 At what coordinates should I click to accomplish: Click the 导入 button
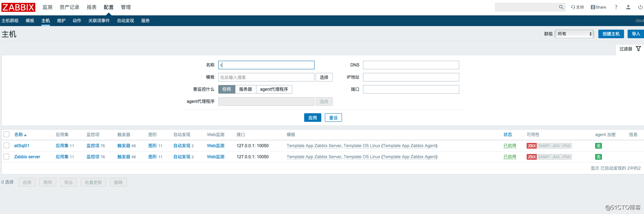click(x=636, y=34)
